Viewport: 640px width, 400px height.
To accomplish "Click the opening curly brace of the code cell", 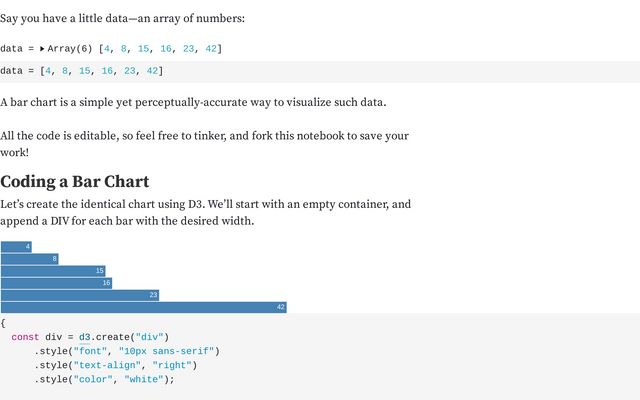I will click(3, 323).
